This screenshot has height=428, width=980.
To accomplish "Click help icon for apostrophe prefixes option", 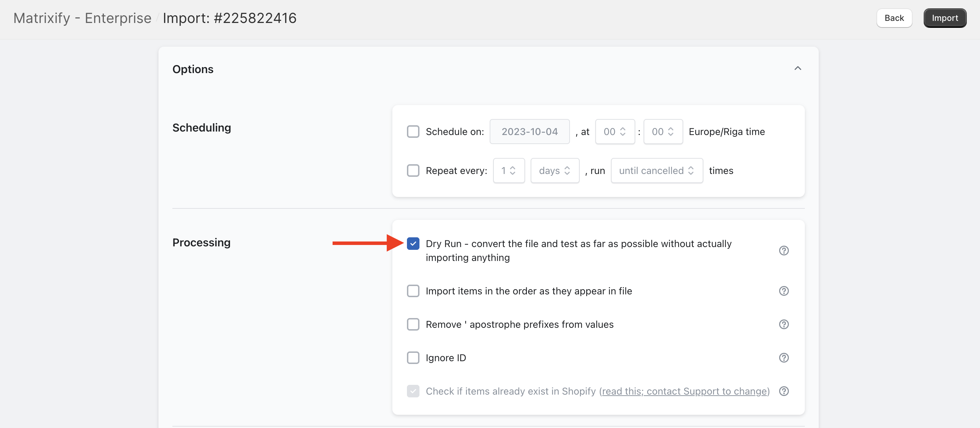I will pos(784,324).
